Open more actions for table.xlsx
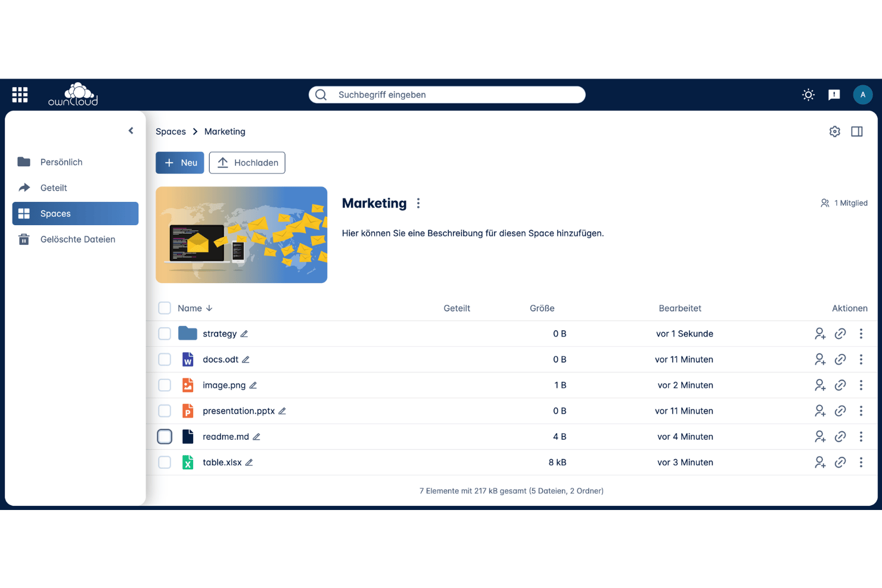 click(861, 462)
